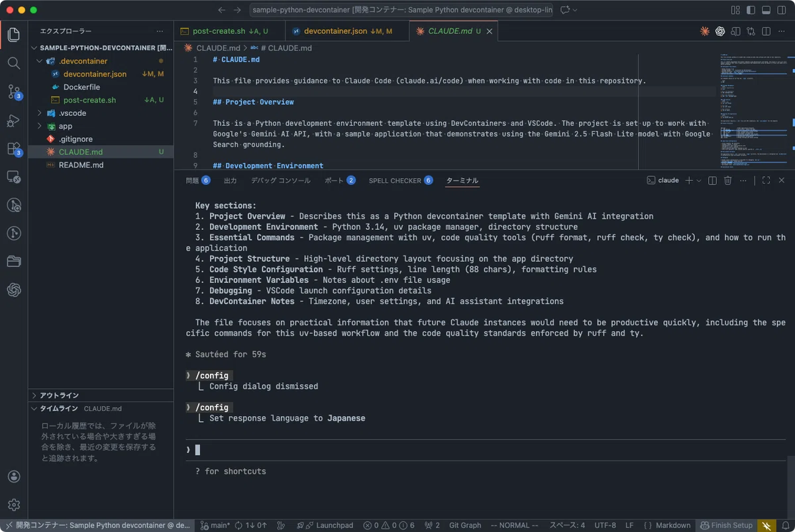The width and height of the screenshot is (795, 532).
Task: Toggle primary side bar visibility
Action: pyautogui.click(x=751, y=10)
